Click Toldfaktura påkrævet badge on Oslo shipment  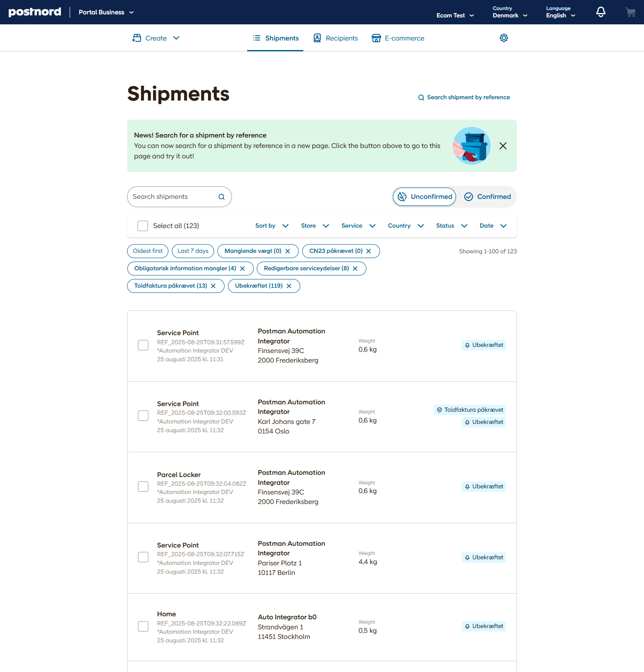click(470, 410)
